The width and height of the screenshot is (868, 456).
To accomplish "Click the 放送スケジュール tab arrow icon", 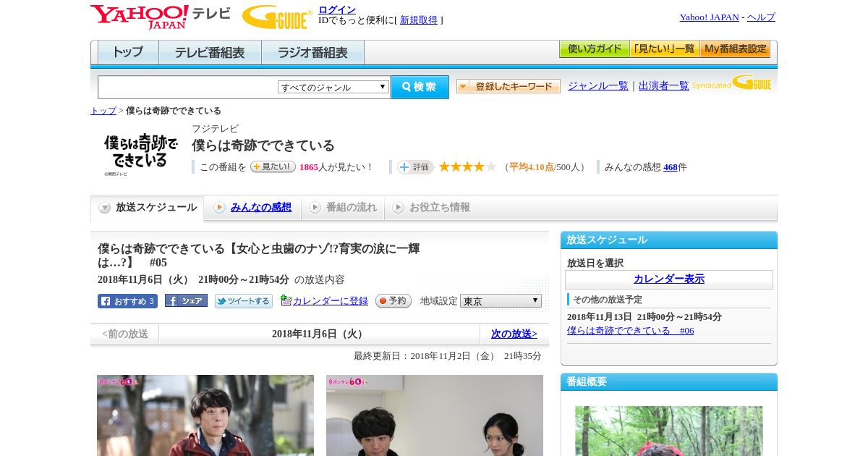I will (105, 208).
